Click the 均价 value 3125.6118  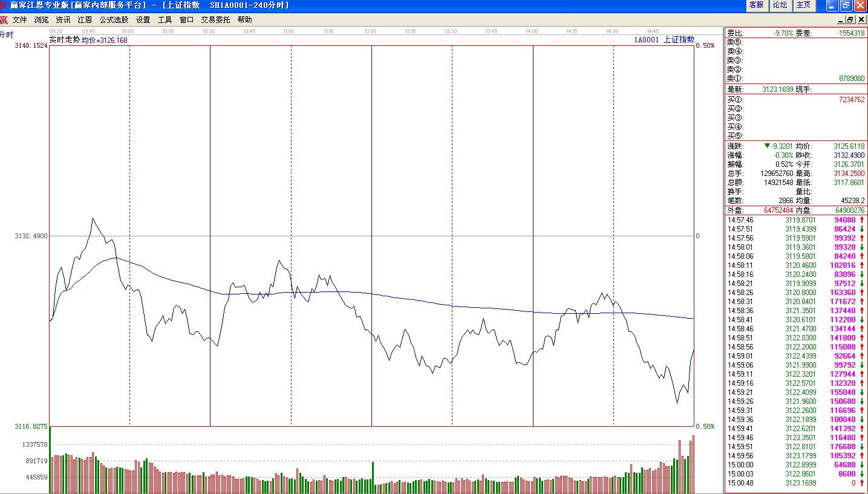coord(849,146)
